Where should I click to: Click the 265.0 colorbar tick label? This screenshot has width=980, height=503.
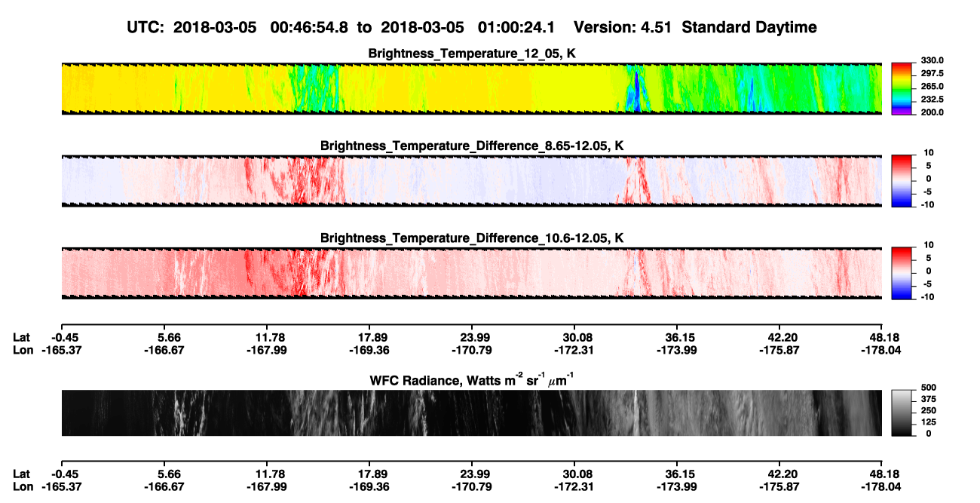point(933,87)
